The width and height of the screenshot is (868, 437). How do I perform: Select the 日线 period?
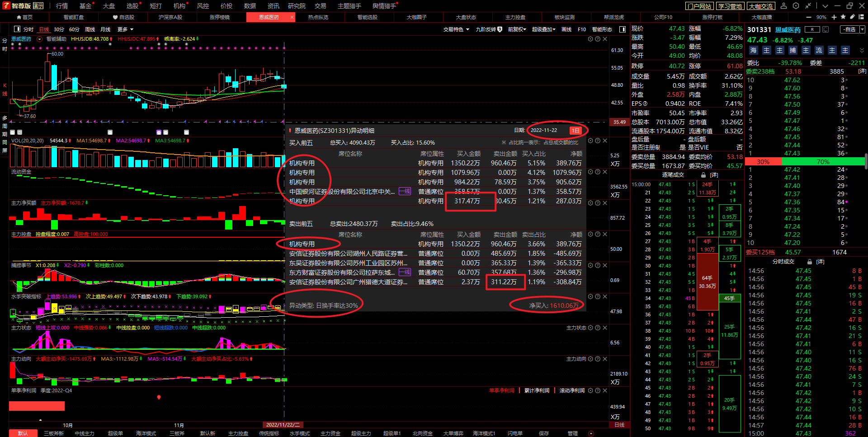tap(44, 29)
